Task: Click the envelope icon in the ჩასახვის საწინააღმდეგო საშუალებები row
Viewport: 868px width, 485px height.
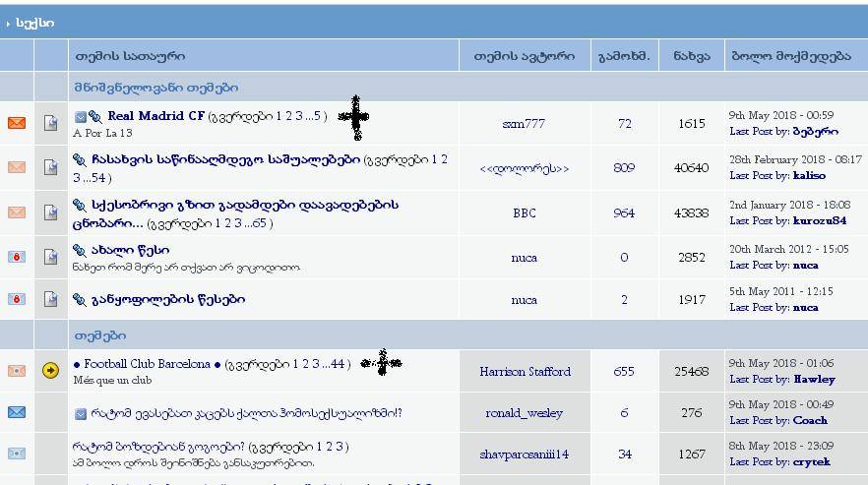Action: pos(17,166)
